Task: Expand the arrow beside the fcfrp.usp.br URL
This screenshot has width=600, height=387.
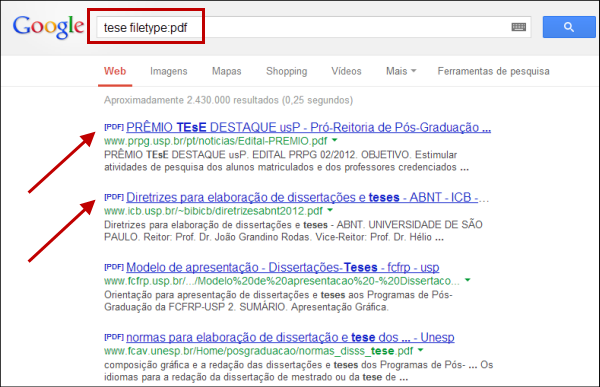Action: [x=468, y=281]
